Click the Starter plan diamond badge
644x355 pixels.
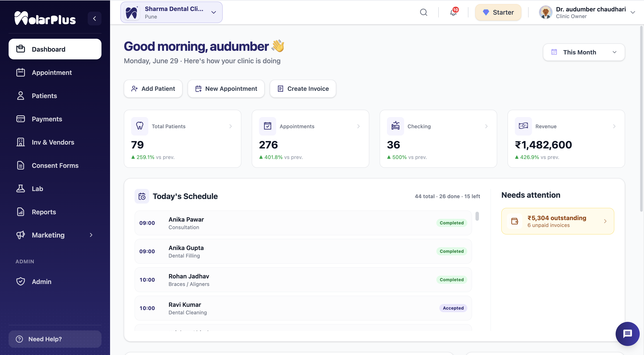click(x=498, y=12)
